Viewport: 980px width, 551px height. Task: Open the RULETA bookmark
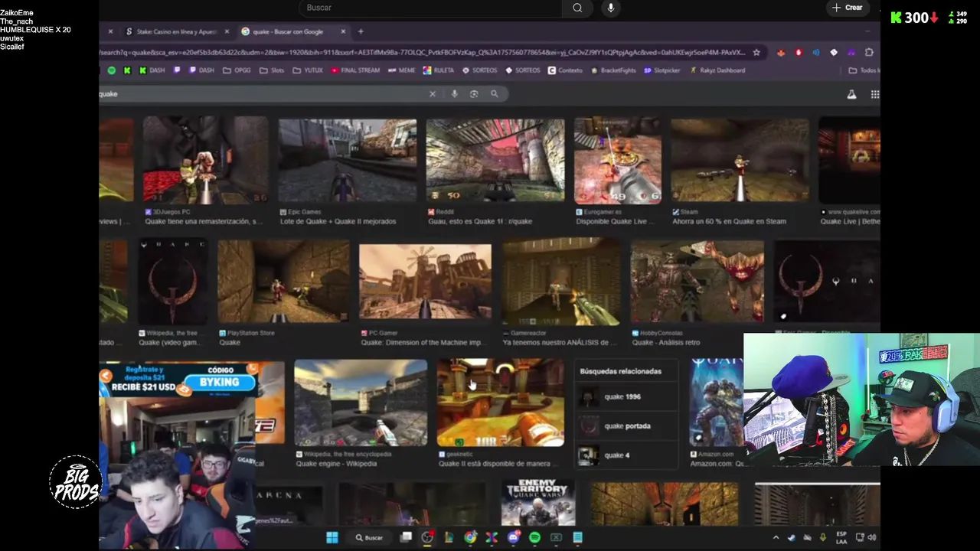(438, 70)
